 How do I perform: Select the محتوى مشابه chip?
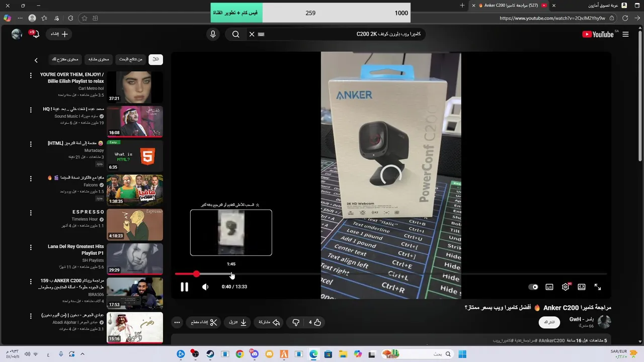point(99,59)
